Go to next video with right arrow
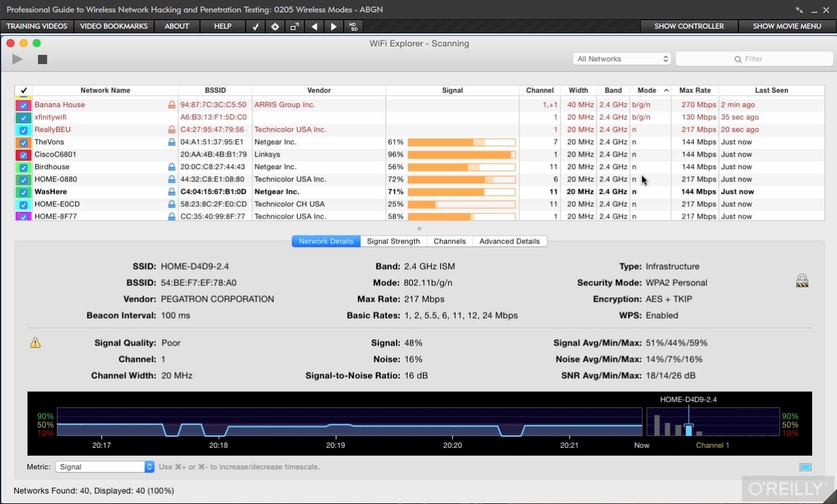 (334, 27)
